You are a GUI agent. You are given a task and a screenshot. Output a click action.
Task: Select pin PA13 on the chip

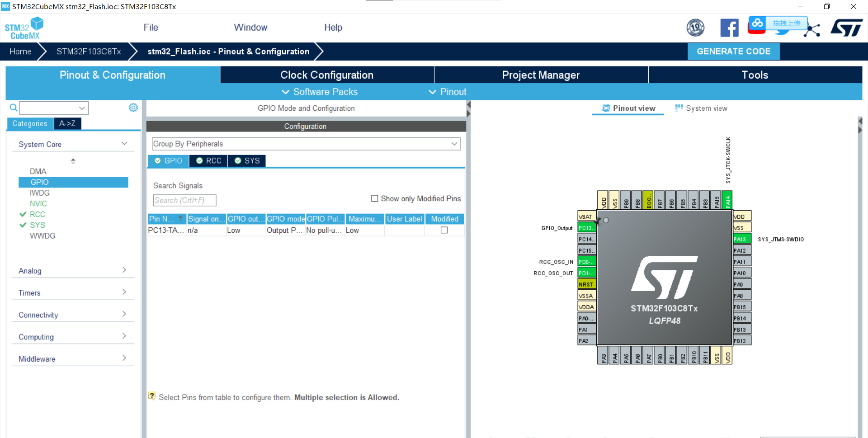741,239
